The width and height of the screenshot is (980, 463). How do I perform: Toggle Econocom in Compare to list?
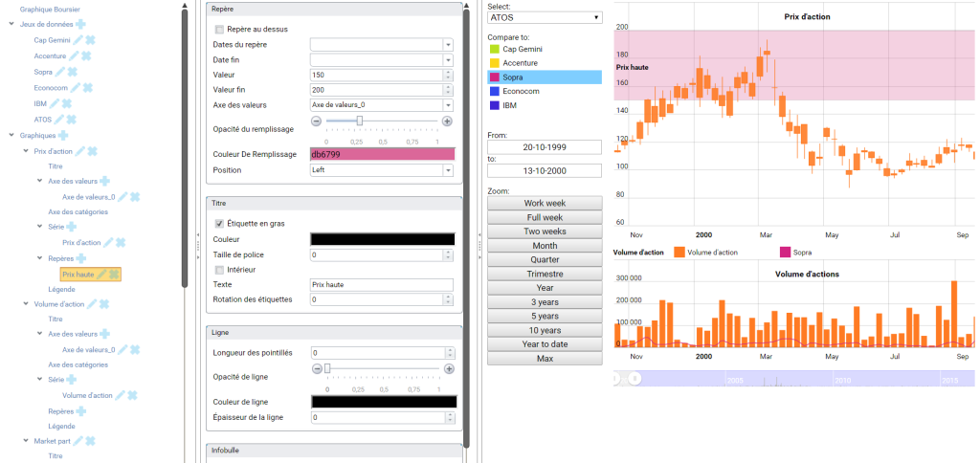[545, 91]
